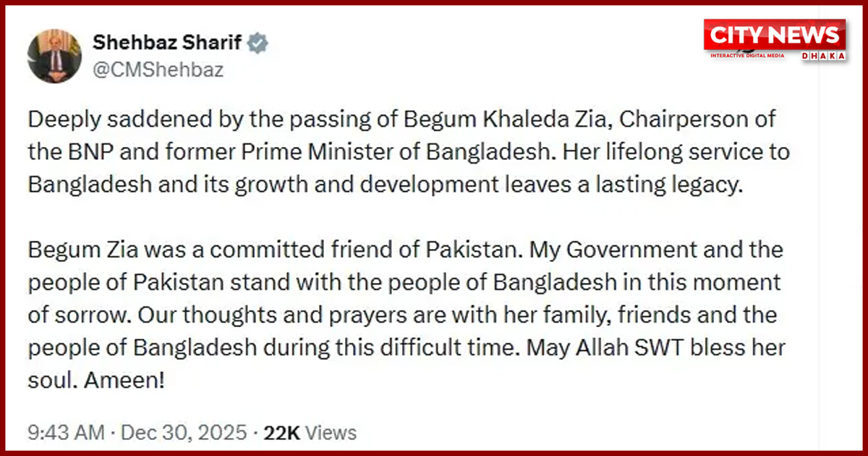Select the display name Shehbaz Sharif
The image size is (868, 456).
click(168, 43)
